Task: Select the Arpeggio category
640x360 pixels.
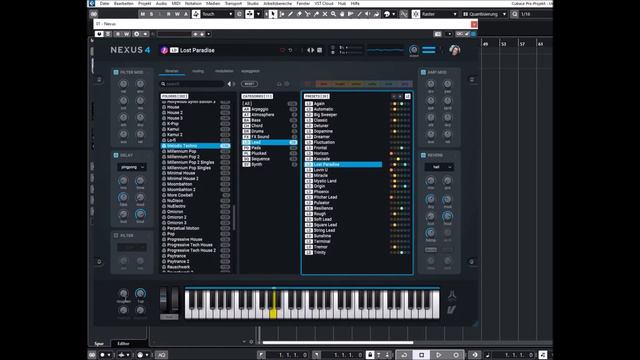Action: point(269,109)
